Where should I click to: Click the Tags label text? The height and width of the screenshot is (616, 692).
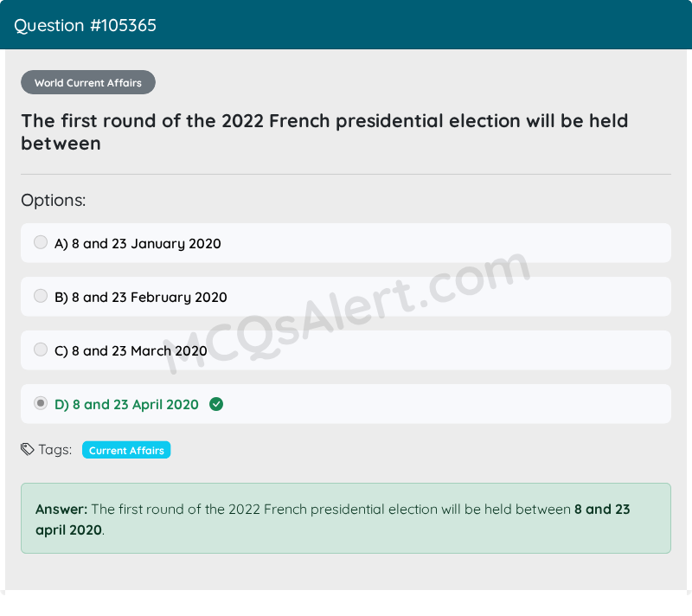(x=54, y=449)
